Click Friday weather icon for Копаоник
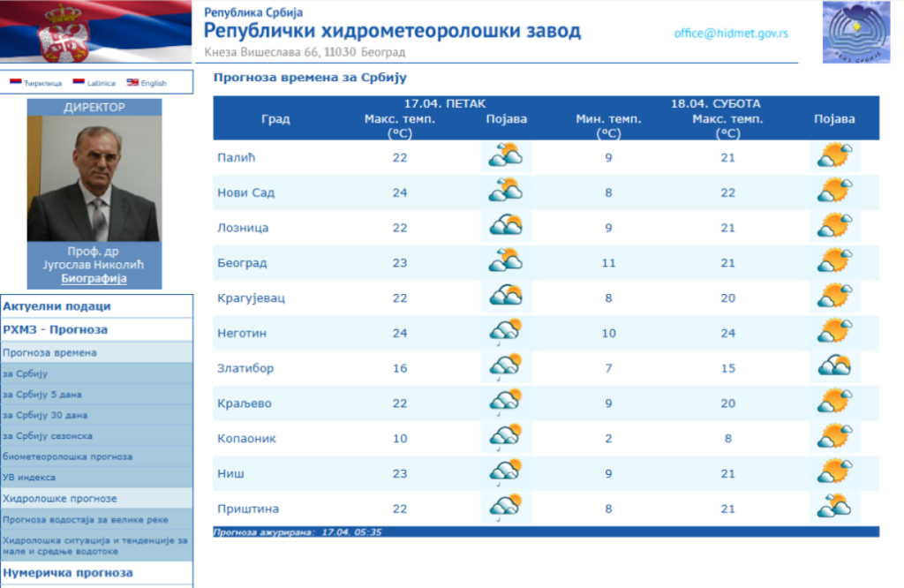The width and height of the screenshot is (904, 588). (506, 438)
